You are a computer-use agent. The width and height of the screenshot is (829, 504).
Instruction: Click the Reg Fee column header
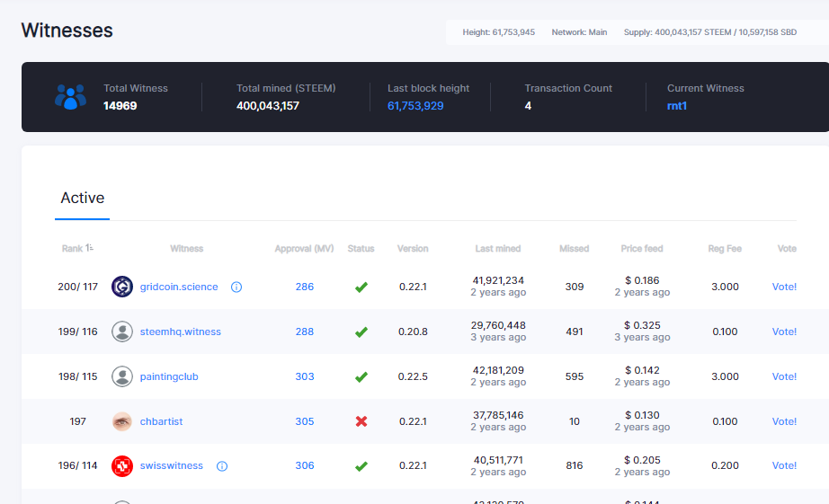coord(725,248)
